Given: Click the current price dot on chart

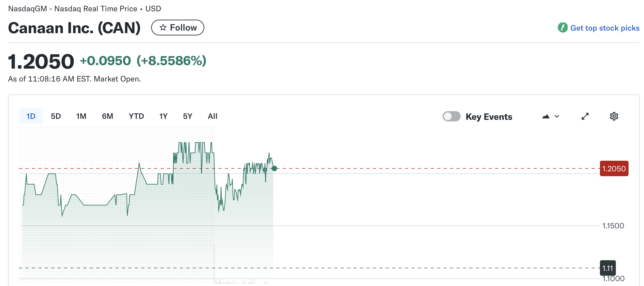Looking at the screenshot, I should [x=274, y=168].
